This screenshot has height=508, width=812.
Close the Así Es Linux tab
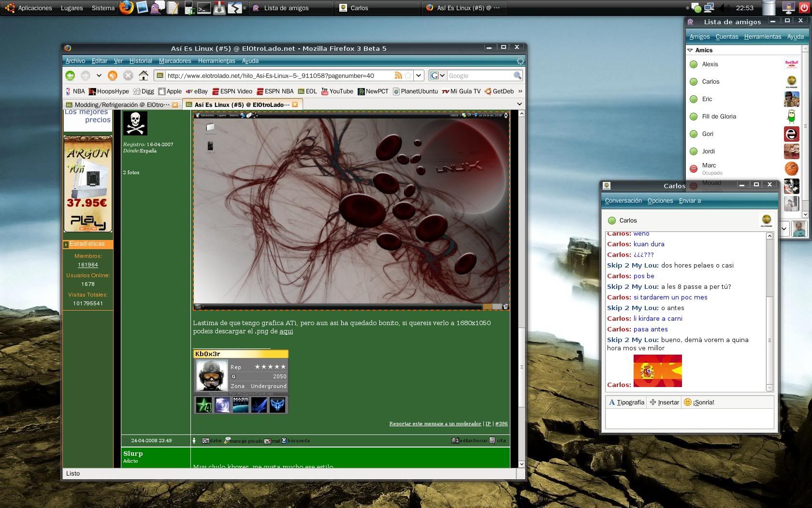[295, 105]
